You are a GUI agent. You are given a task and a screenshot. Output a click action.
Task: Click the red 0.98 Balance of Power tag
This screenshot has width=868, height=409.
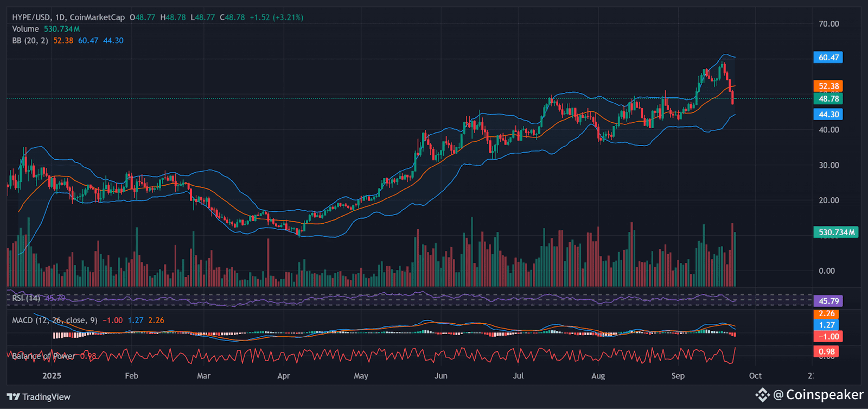826,351
